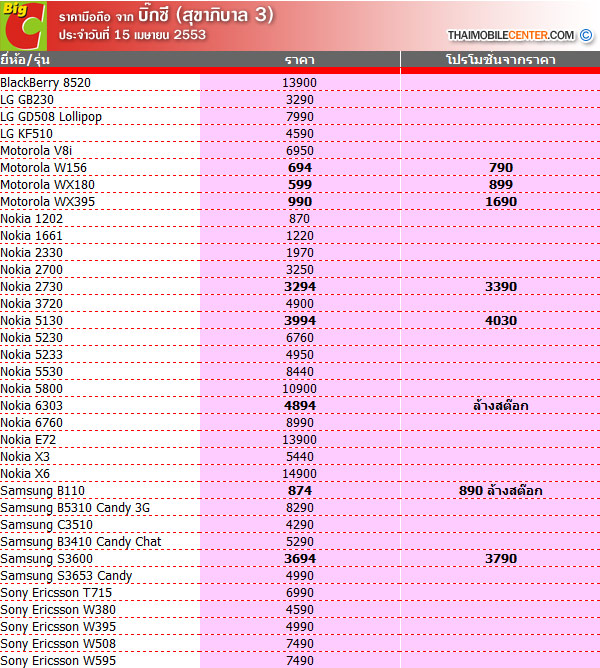Select the Nokia 2330 model name
Screen dimensions: 600x668
pos(32,253)
